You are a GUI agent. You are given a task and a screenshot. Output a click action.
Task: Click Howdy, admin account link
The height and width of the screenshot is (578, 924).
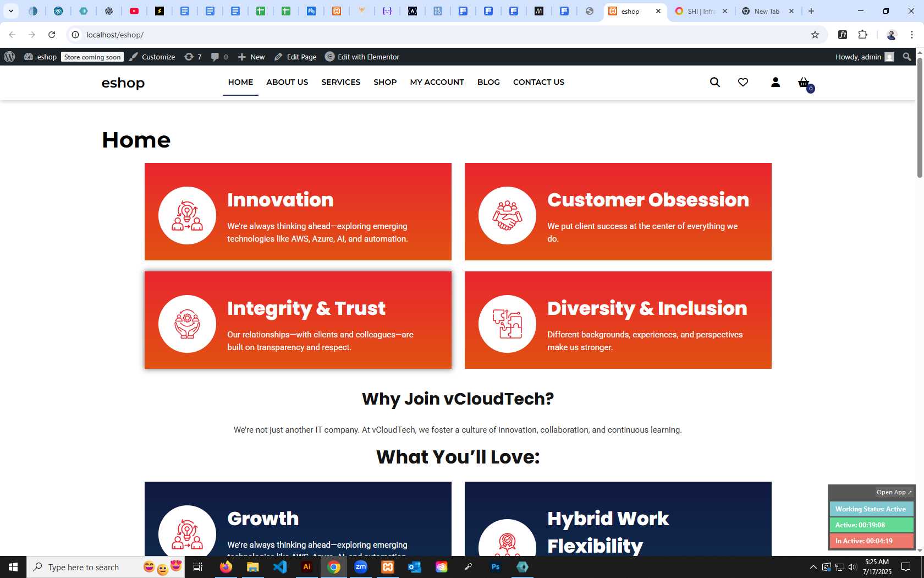coord(865,57)
